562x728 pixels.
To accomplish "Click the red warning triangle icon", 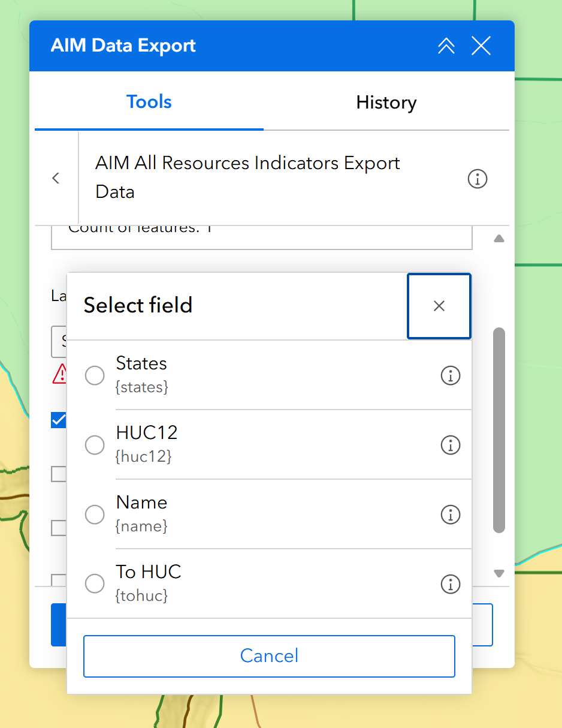I will [x=59, y=374].
